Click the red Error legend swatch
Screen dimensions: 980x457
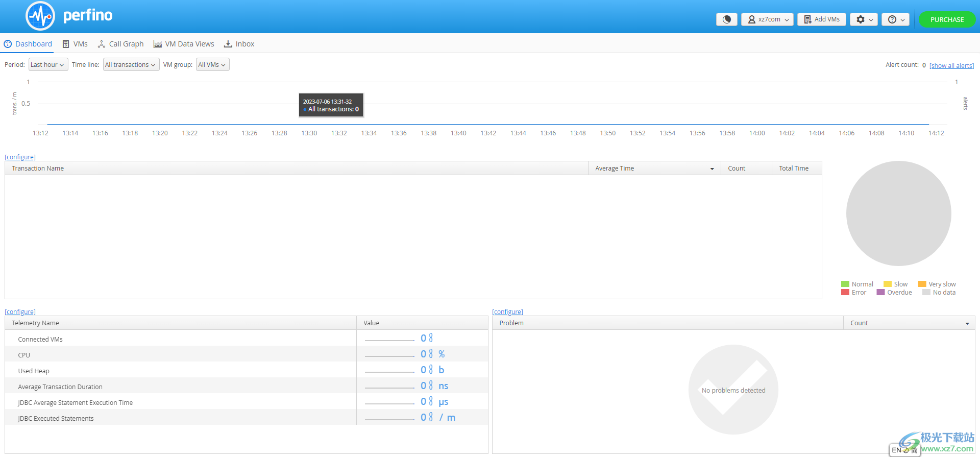pos(845,292)
